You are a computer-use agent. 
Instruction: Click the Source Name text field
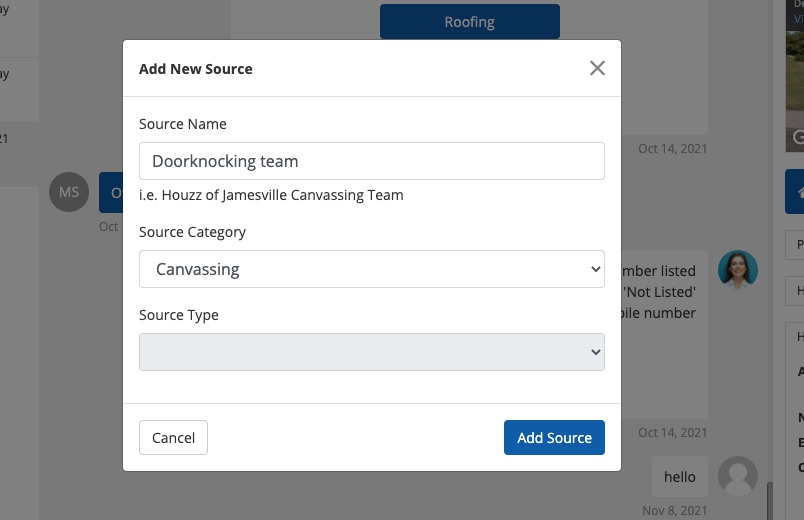[x=372, y=161]
